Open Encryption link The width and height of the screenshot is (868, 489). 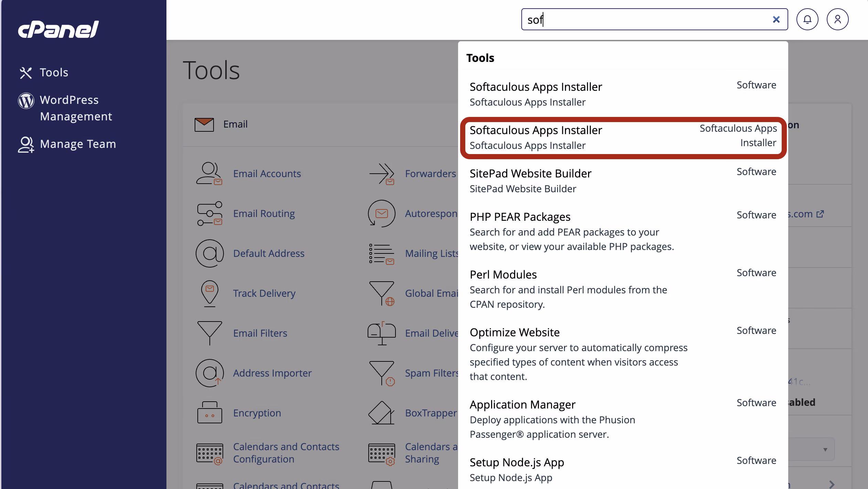pyautogui.click(x=257, y=413)
